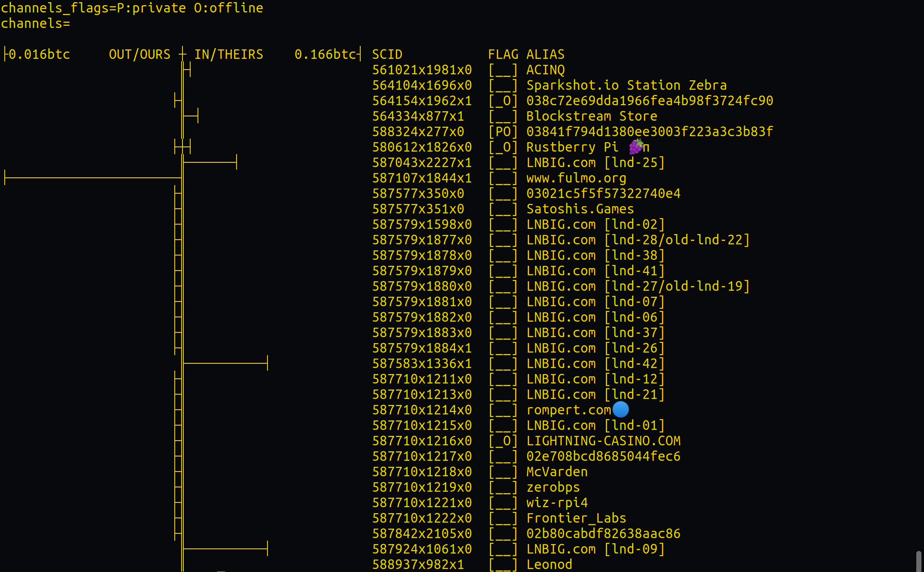
Task: Click the IN/THEIRS header label
Action: pos(228,54)
